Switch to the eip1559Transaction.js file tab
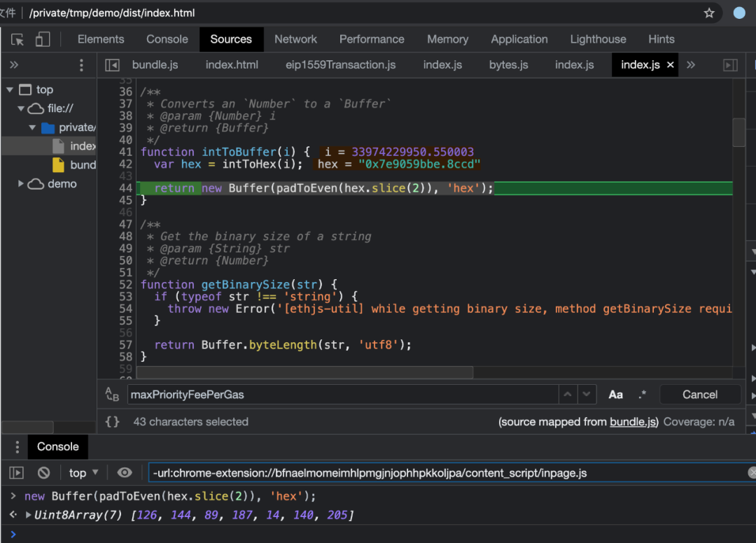The image size is (756, 543). point(340,65)
